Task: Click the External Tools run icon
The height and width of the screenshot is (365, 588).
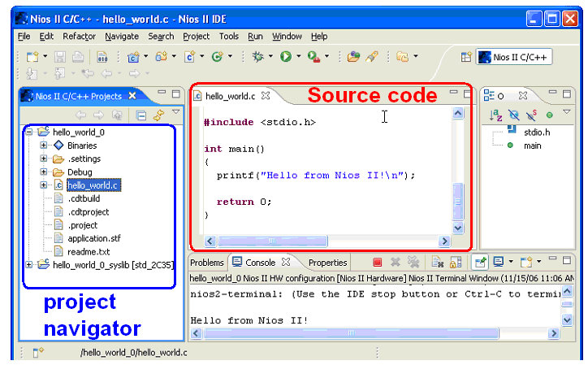Action: [x=313, y=57]
